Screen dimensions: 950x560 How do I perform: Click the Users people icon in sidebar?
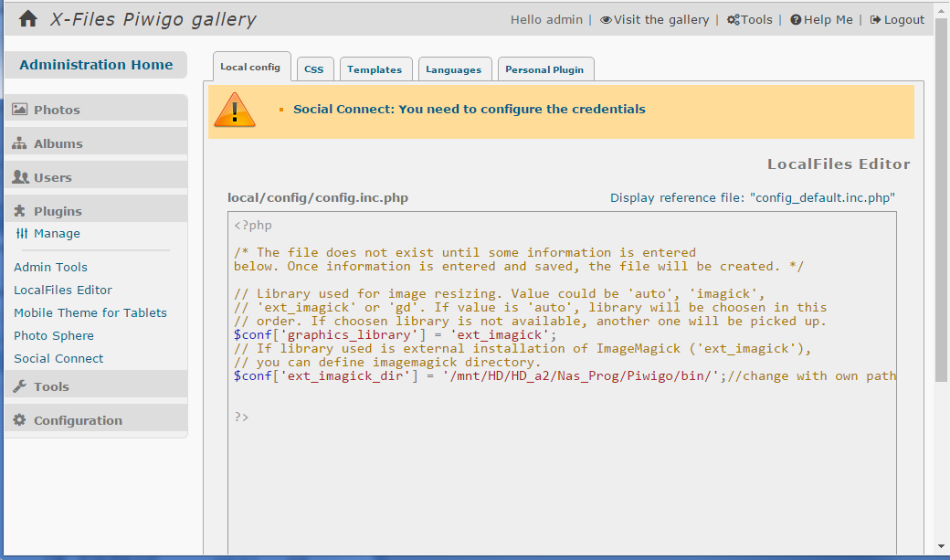pos(19,177)
